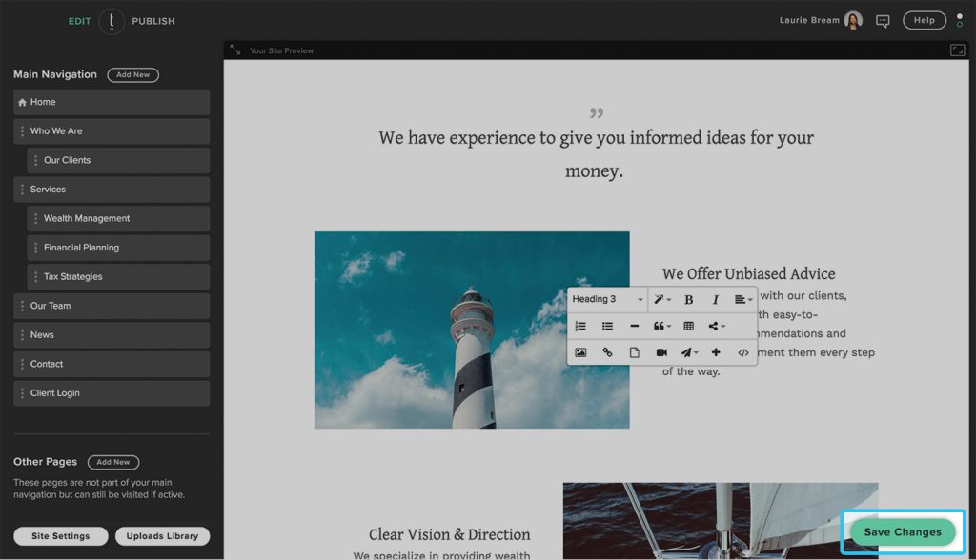Click the Save Changes button

click(903, 532)
